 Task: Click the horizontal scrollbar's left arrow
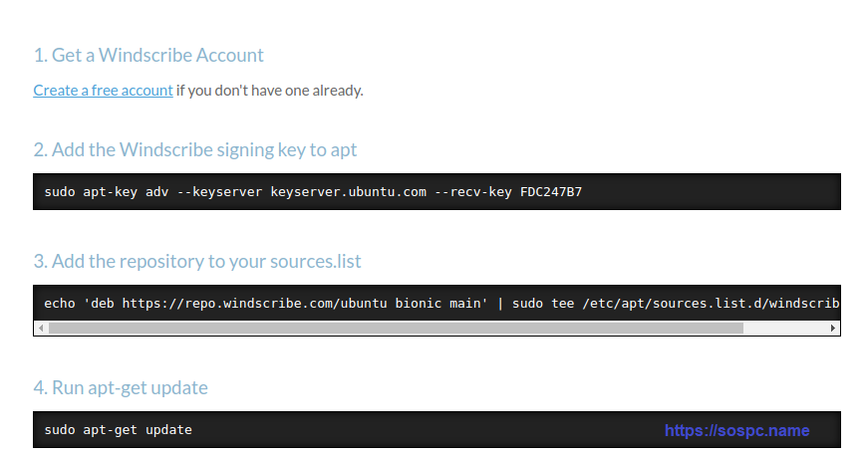(x=40, y=328)
